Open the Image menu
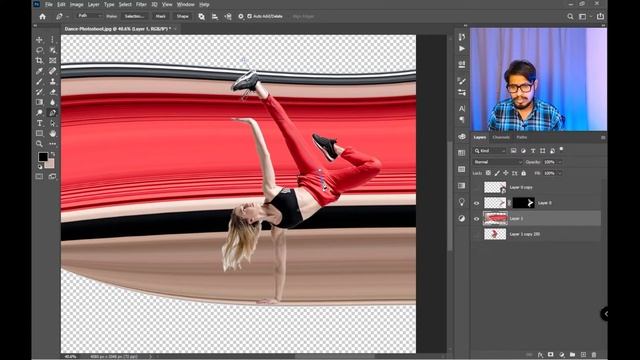The height and width of the screenshot is (360, 640). click(x=76, y=4)
